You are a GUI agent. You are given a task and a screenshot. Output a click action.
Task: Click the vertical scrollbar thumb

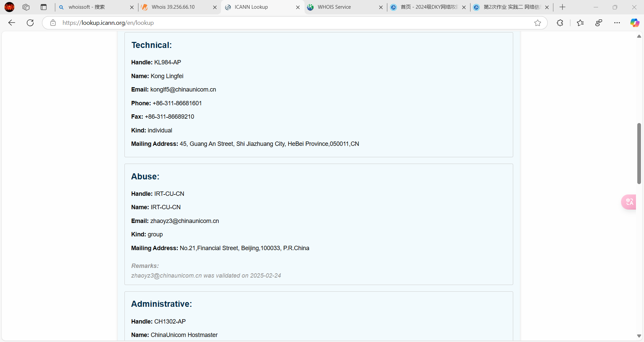[x=639, y=154]
